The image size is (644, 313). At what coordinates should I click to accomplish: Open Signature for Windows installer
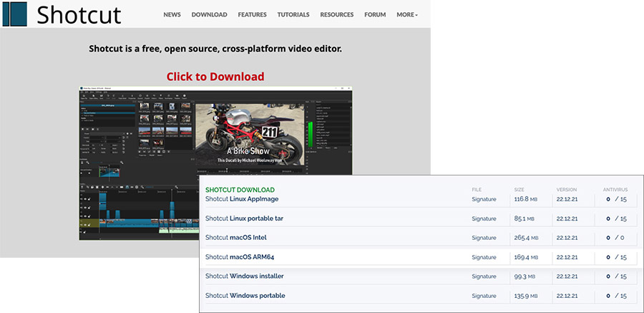[484, 276]
